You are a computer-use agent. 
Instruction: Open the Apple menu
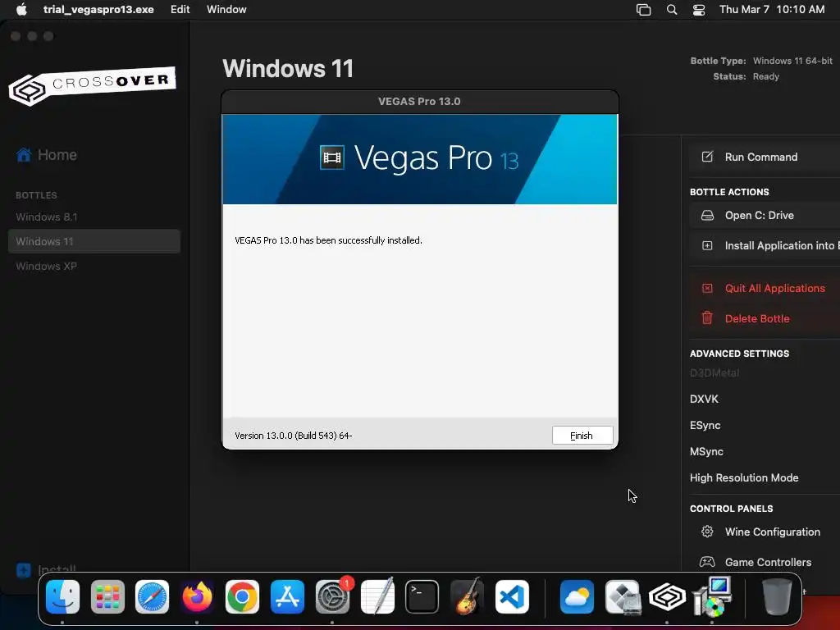point(21,10)
